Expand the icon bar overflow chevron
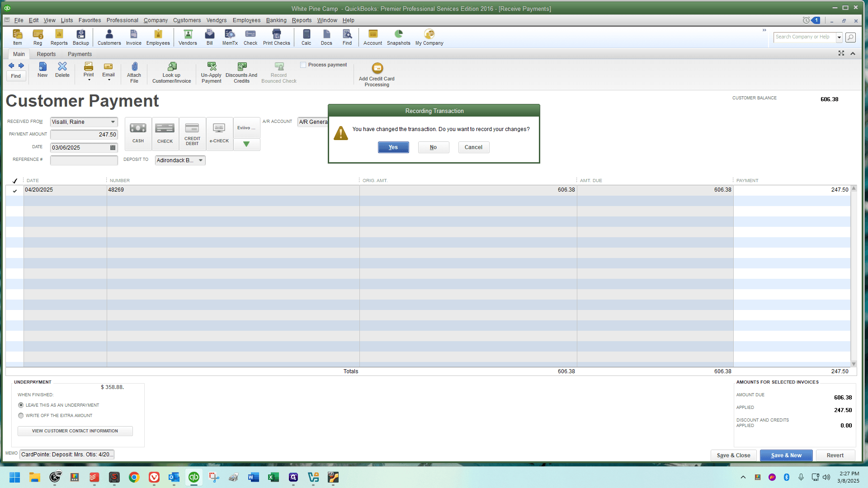This screenshot has width=868, height=488. 764,30
